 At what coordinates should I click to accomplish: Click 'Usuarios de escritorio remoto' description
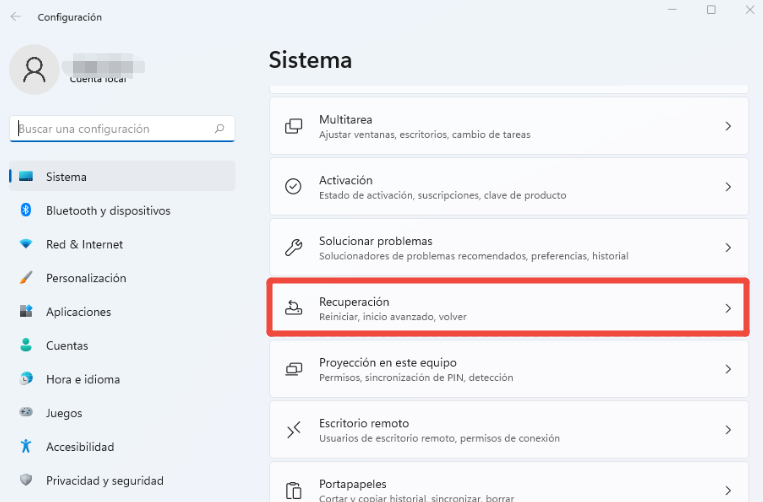(x=439, y=438)
